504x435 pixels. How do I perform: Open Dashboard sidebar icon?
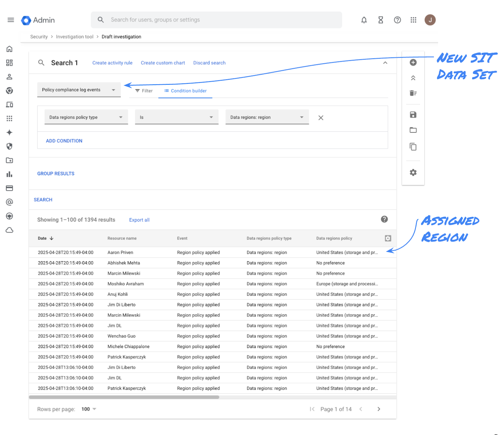9,63
